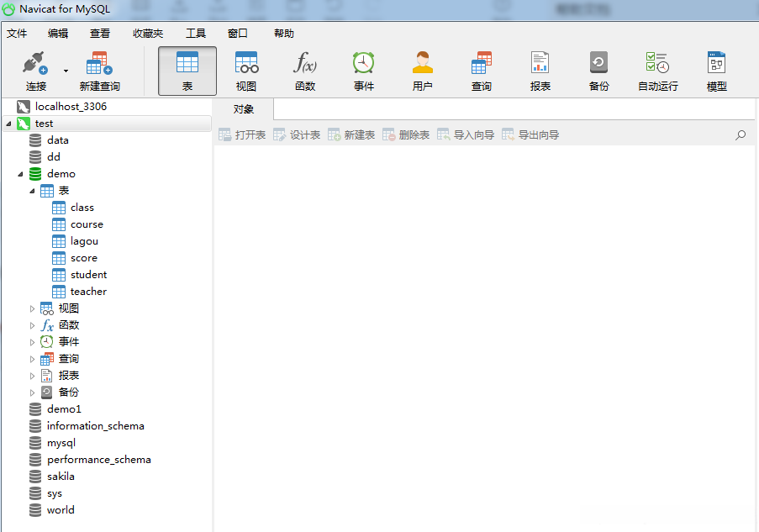Select the dd database
The image size is (759, 532).
[x=54, y=157]
